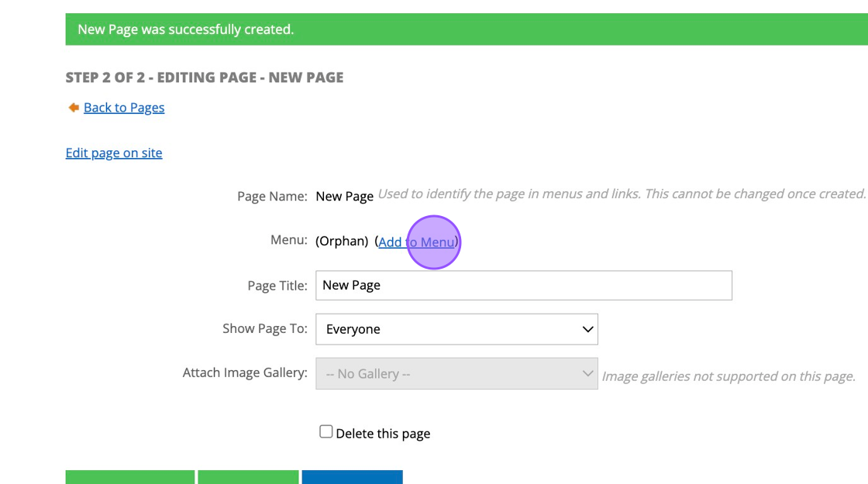Check the Delete this page checkbox
868x484 pixels.
coord(326,432)
